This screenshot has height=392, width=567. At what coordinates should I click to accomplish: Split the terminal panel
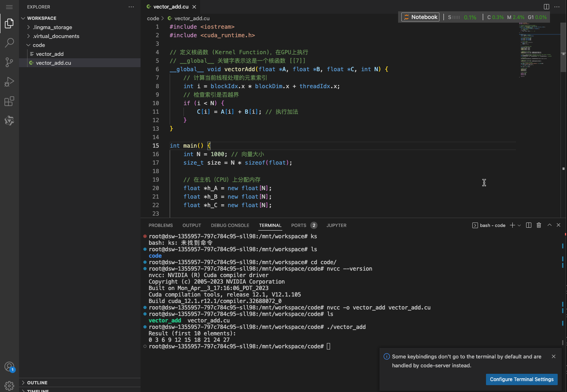[529, 225]
